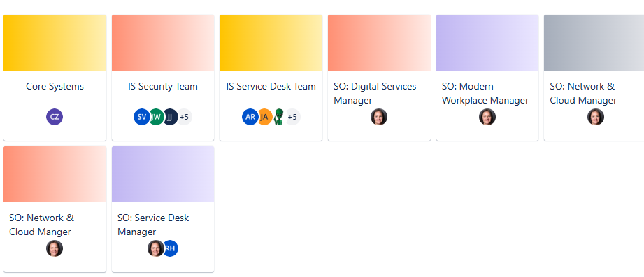Click the photo avatar on SO: Network & Cloud Manager
Viewport: 644px width, 277px height.
click(596, 117)
